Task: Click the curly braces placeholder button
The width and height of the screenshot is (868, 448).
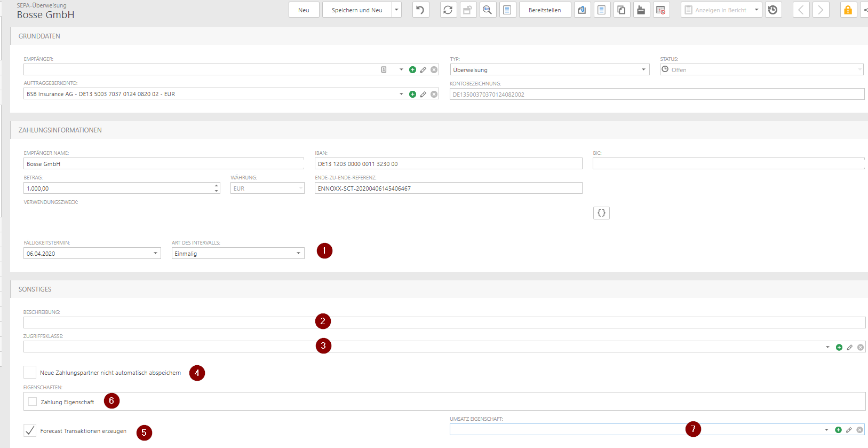Action: pos(601,213)
